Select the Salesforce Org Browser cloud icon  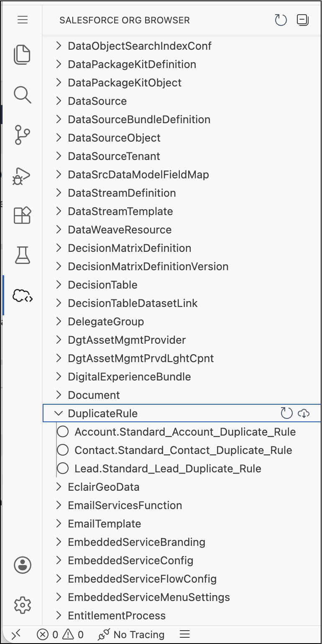click(x=23, y=296)
